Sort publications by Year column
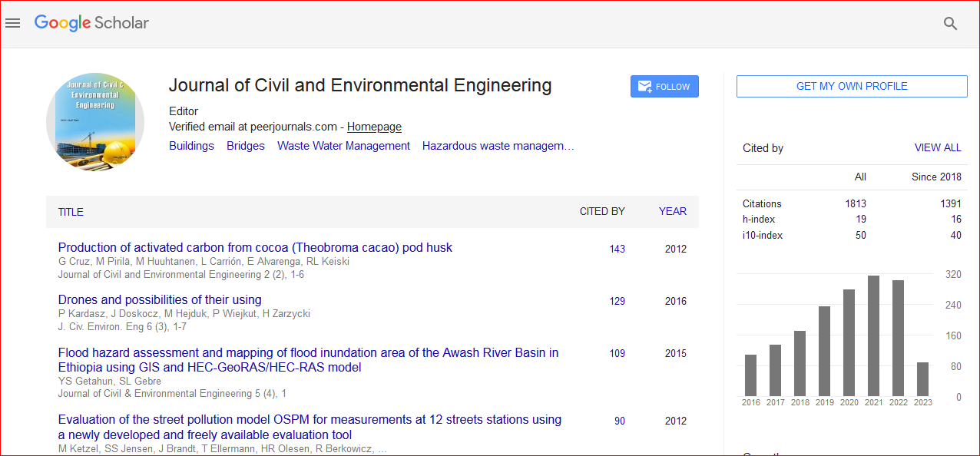 pyautogui.click(x=672, y=211)
